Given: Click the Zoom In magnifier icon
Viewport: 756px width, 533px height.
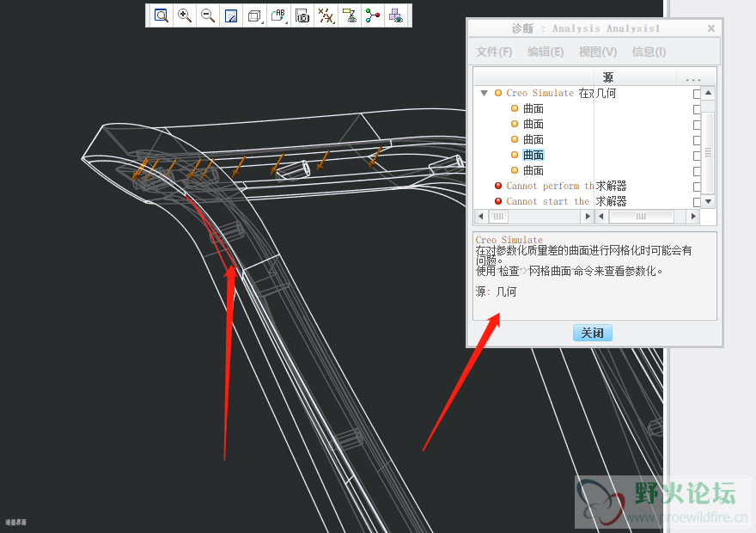Looking at the screenshot, I should [x=185, y=15].
